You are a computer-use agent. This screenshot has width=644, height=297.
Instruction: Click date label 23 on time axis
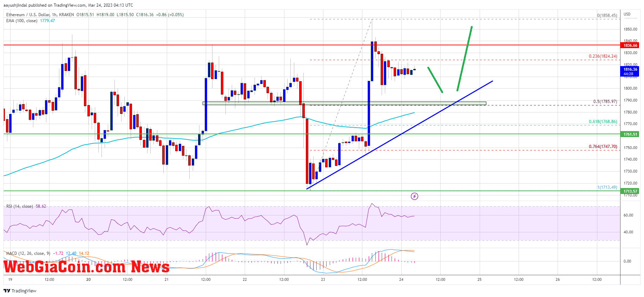(x=323, y=280)
